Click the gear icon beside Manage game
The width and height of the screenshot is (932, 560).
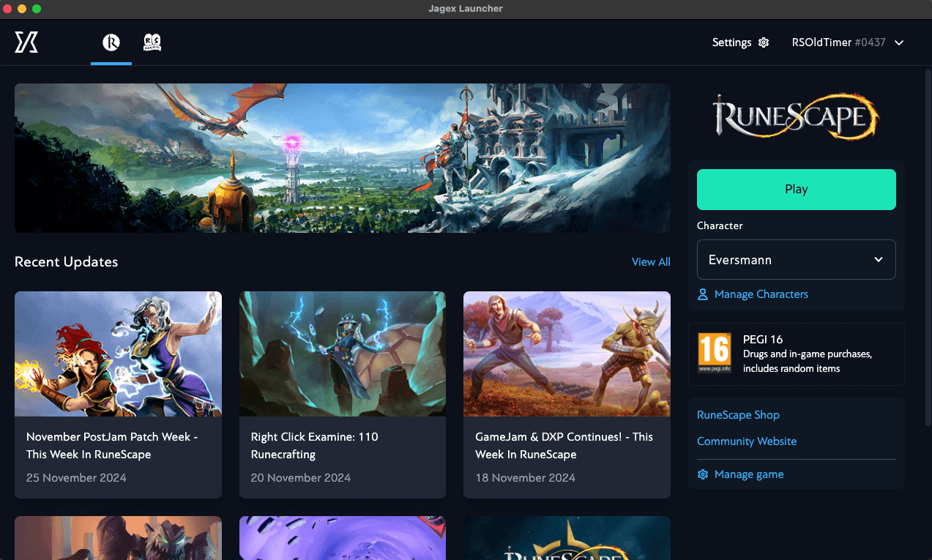tap(703, 474)
